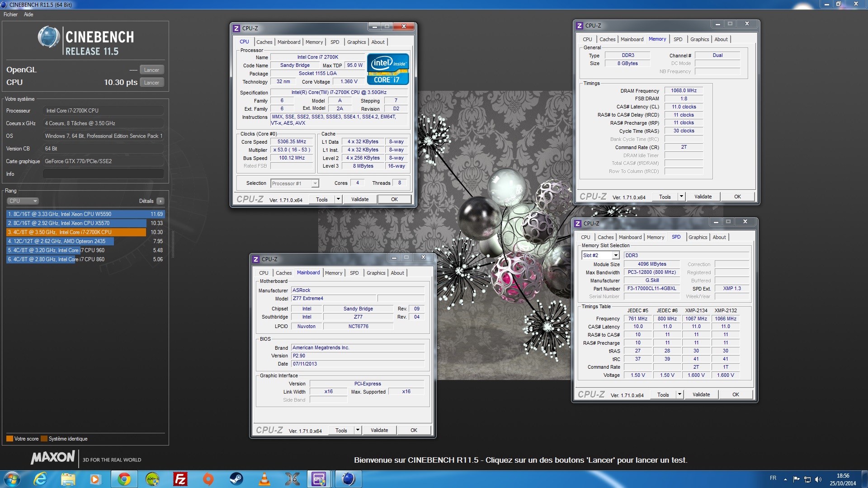Image resolution: width=868 pixels, height=488 pixels.
Task: Select the Xeon W5590 ranking row
Action: click(85, 214)
